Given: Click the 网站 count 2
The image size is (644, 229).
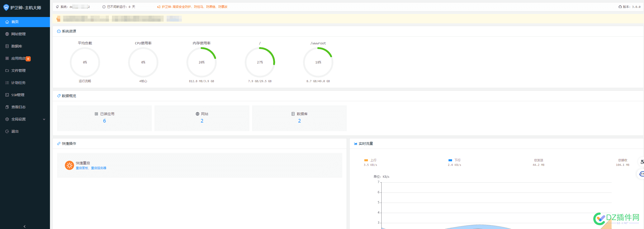Looking at the screenshot, I should click(202, 121).
